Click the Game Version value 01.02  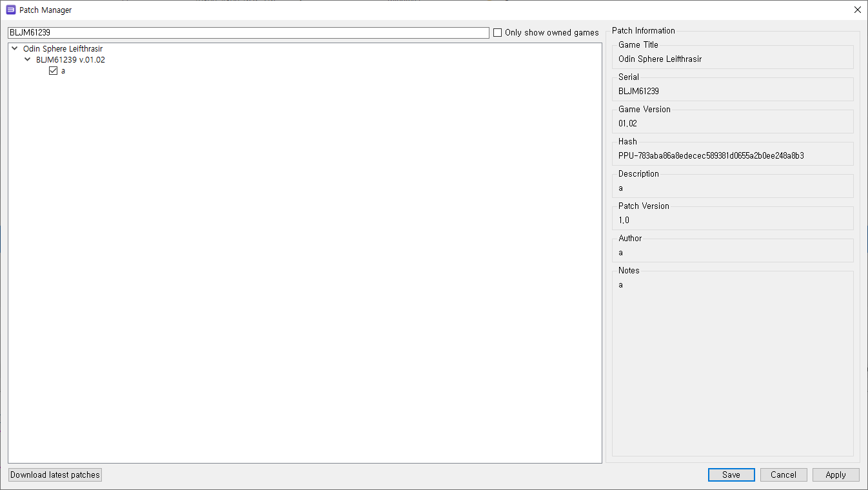pos(627,123)
